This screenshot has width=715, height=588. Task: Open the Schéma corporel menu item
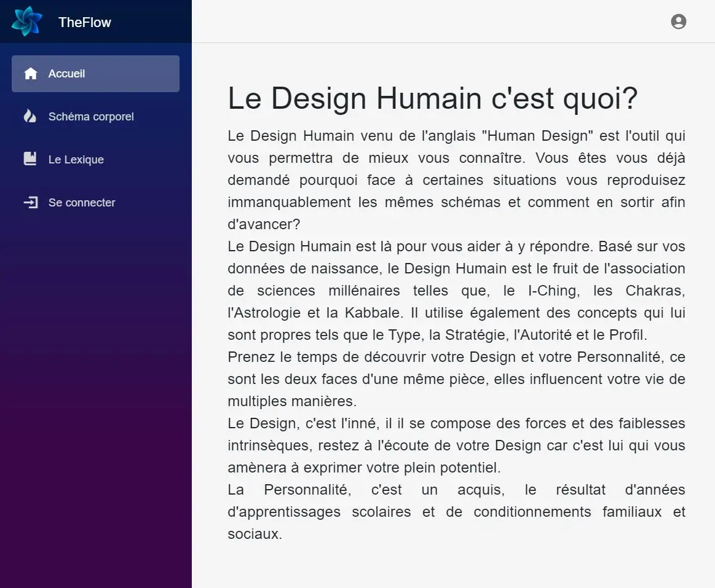[91, 117]
